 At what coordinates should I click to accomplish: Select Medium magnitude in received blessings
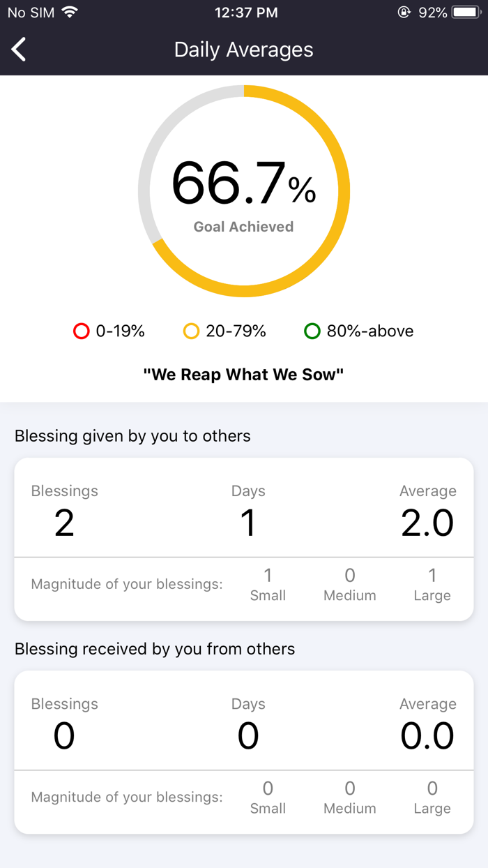click(x=350, y=798)
